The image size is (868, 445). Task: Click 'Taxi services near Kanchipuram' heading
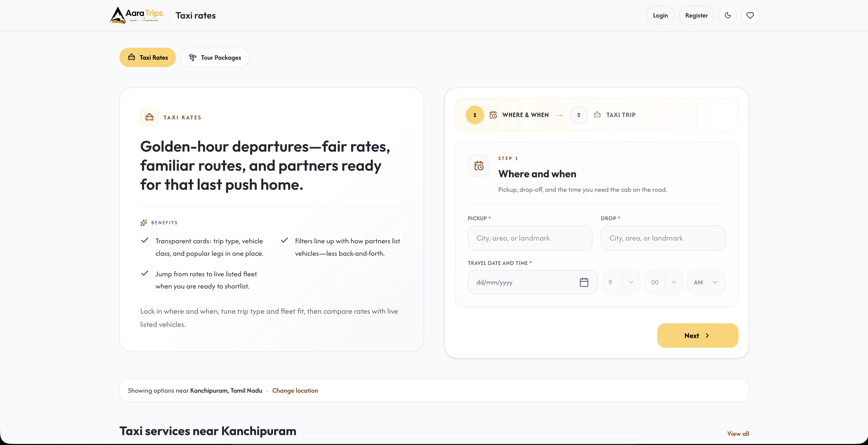click(208, 431)
